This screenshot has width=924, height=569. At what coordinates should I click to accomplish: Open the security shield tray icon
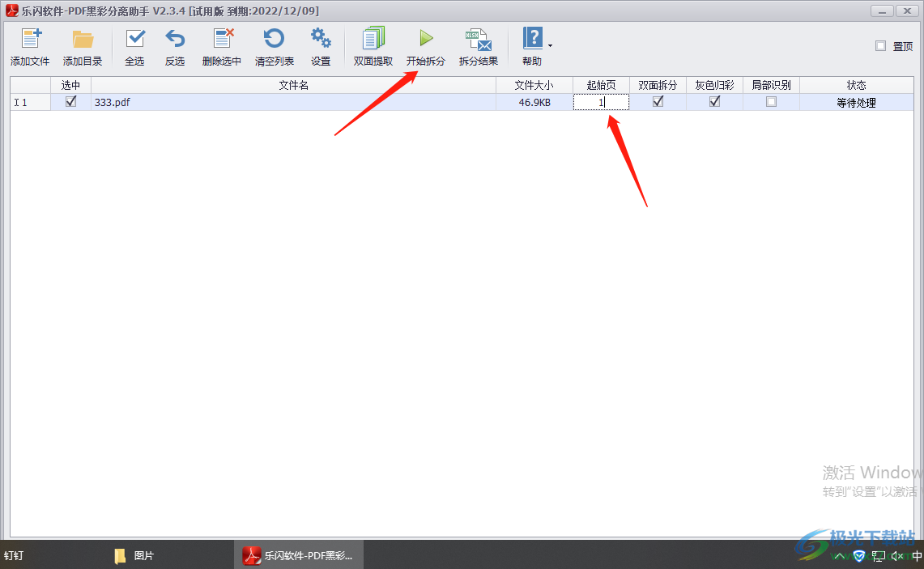coord(859,556)
